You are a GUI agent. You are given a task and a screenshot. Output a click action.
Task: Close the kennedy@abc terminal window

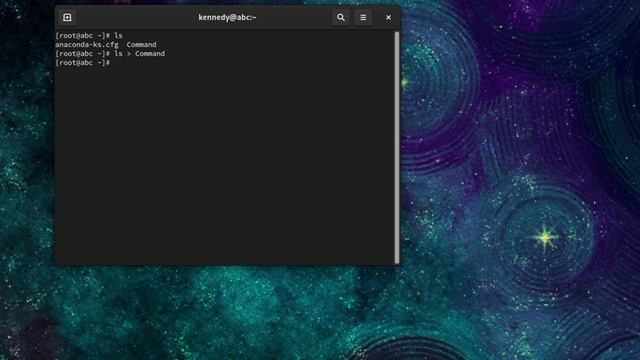(388, 18)
